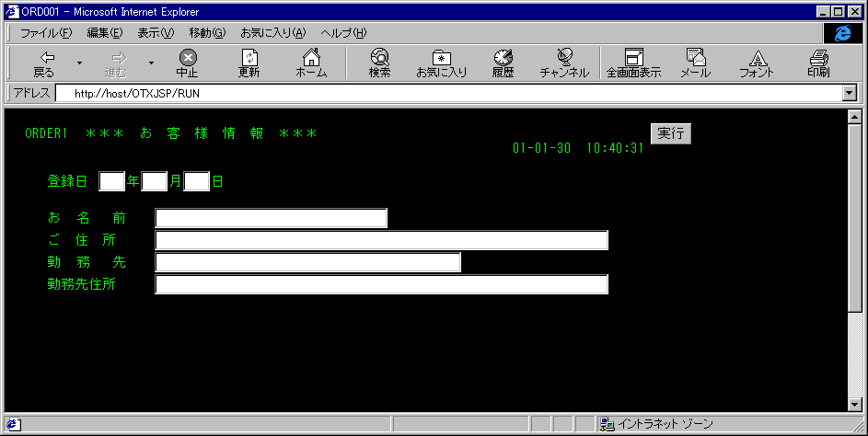Go back with the 戻る toolbar icon
Image resolution: width=868 pixels, height=436 pixels.
pyautogui.click(x=44, y=63)
